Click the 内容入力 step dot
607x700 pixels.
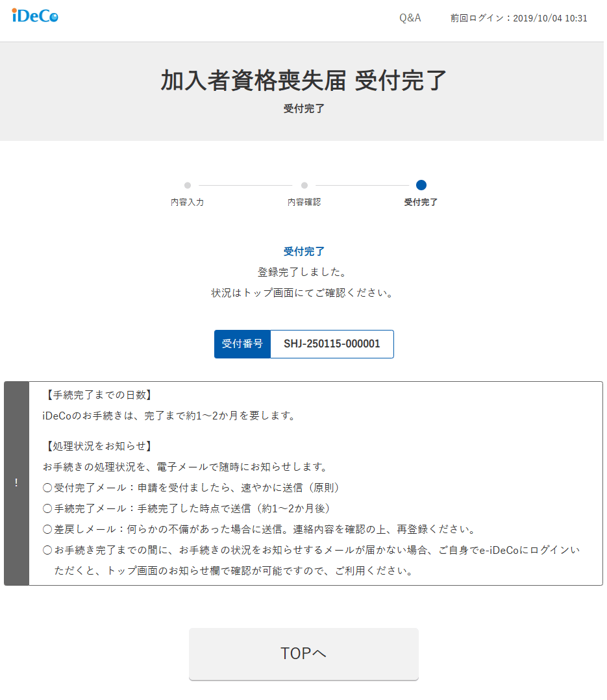(x=188, y=185)
